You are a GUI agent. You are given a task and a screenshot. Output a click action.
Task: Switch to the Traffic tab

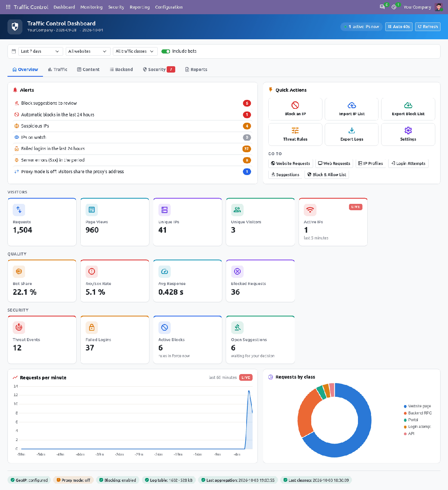tap(58, 70)
